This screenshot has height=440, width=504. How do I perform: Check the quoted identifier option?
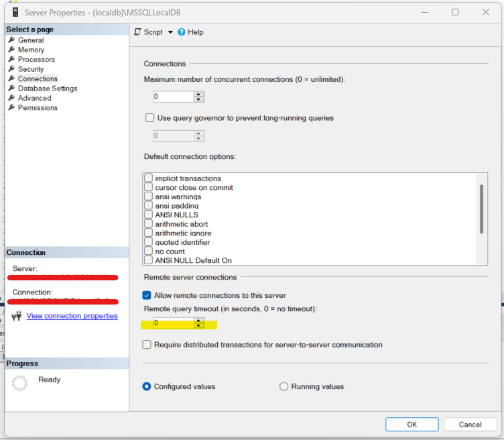pyautogui.click(x=148, y=241)
